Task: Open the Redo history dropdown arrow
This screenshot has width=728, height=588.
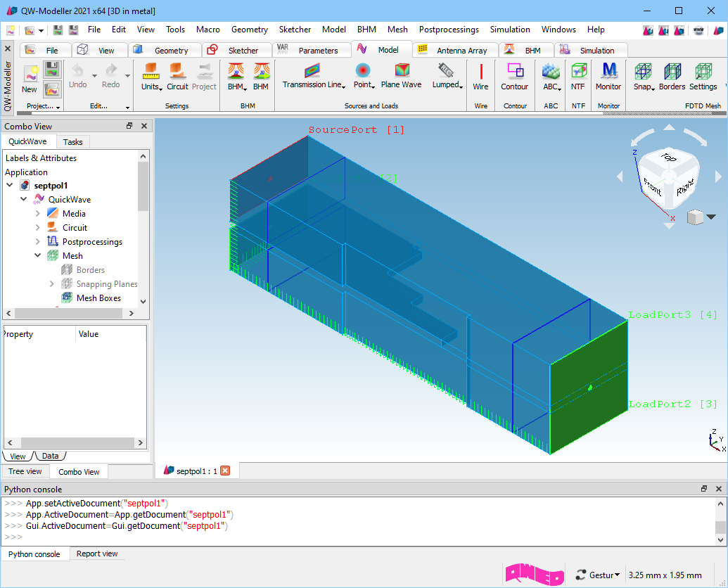Action: [x=127, y=76]
